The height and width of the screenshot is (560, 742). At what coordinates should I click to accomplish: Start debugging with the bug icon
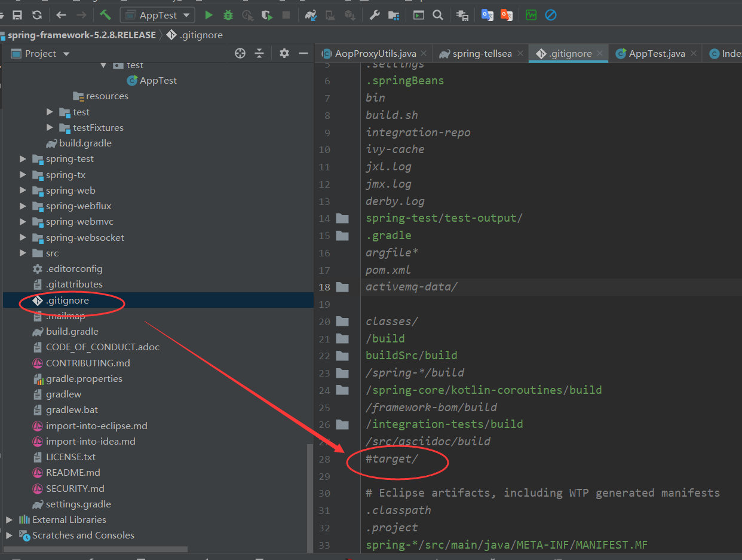tap(227, 15)
